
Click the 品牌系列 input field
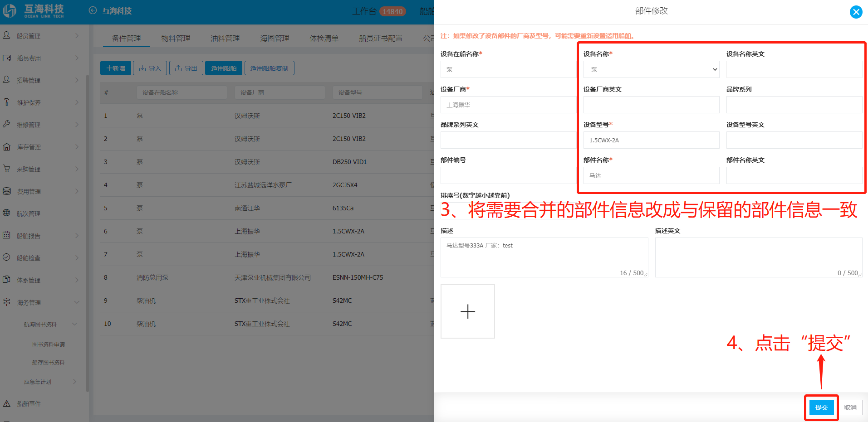tap(794, 105)
